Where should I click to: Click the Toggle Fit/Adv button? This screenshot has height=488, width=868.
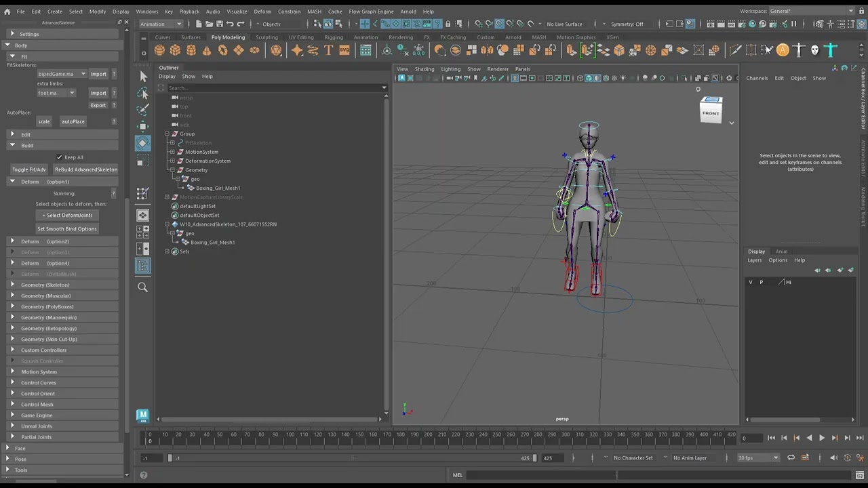(29, 169)
